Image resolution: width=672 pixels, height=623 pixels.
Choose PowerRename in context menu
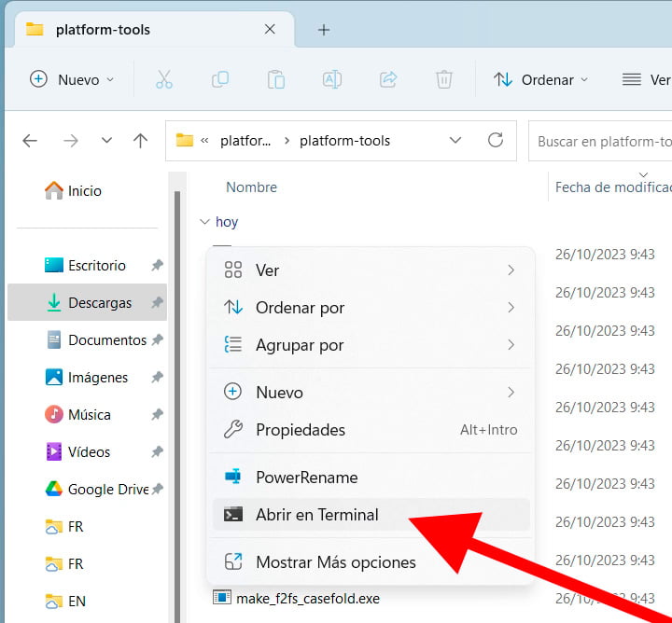[x=371, y=477]
